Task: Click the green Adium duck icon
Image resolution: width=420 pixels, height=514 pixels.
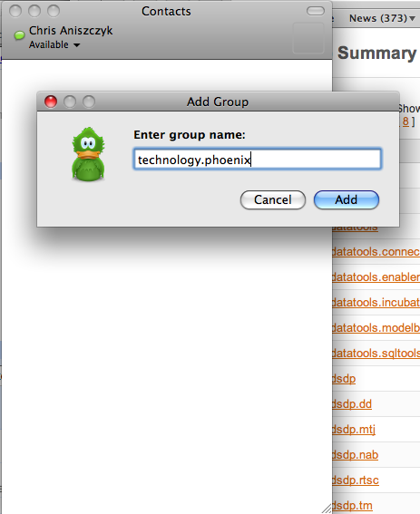Action: pos(88,154)
